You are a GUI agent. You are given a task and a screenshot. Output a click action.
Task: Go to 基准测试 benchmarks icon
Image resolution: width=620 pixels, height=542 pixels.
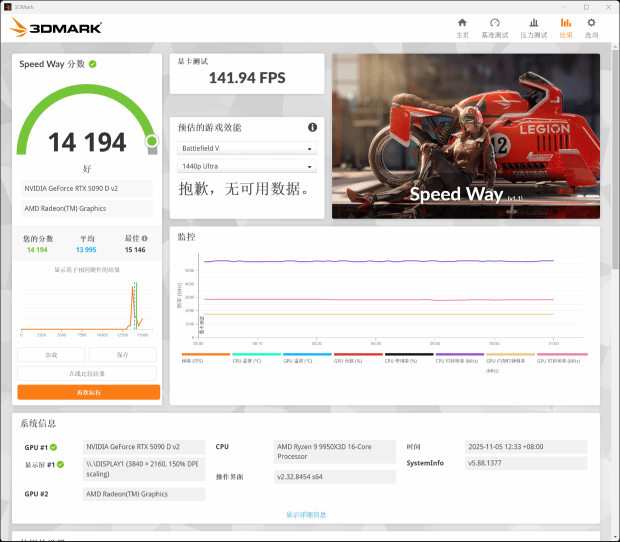(494, 27)
